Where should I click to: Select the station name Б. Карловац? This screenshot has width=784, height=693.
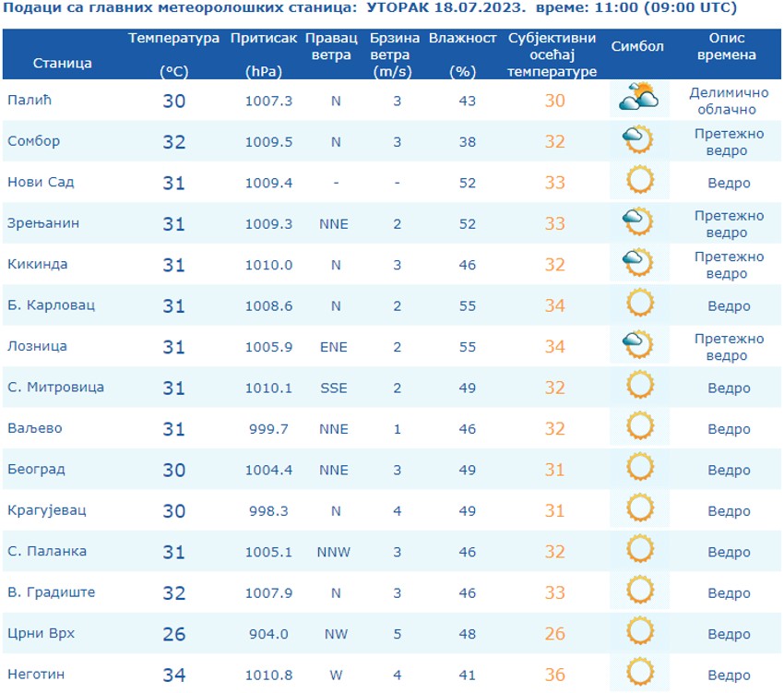coord(51,305)
